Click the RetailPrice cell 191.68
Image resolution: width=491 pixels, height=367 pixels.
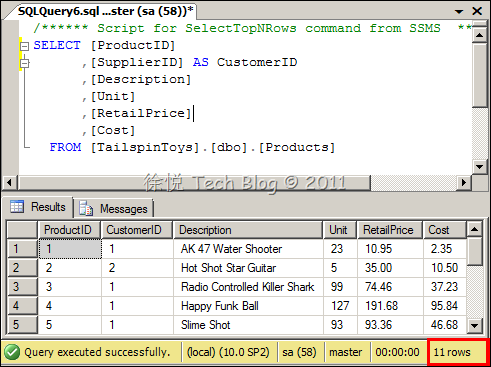(390, 306)
